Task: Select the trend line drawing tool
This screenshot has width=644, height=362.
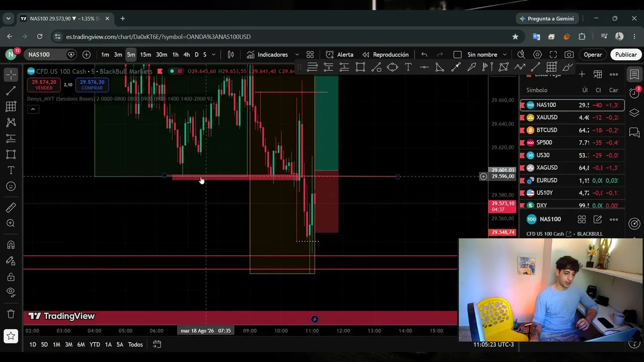Action: click(x=11, y=90)
